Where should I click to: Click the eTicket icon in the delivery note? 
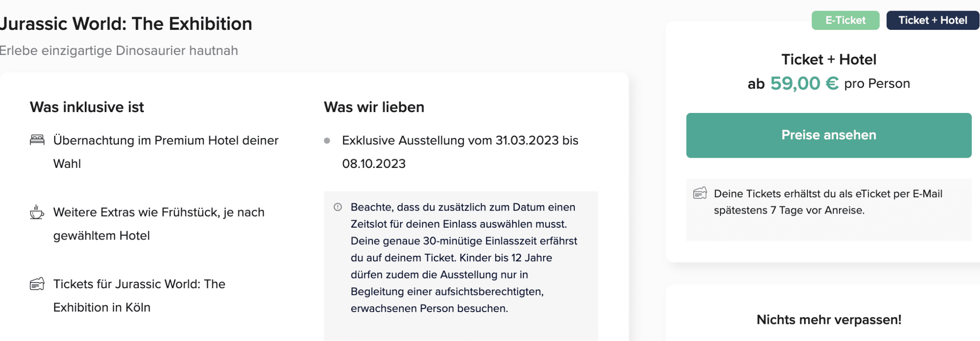[x=700, y=194]
